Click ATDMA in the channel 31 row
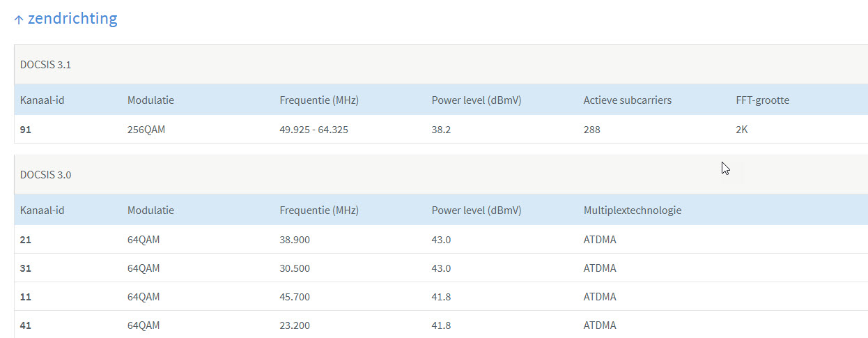Screen dimensions: 868x338 coord(599,268)
